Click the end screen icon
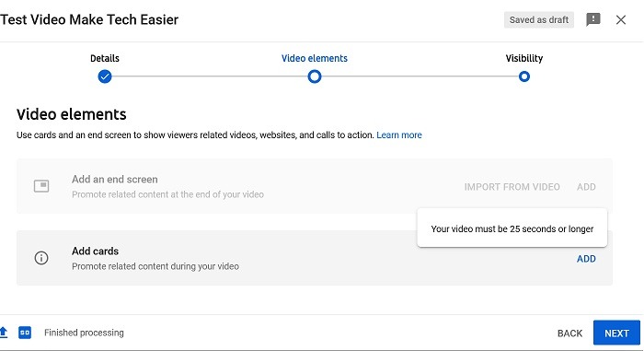This screenshot has width=644, height=351. coord(41,186)
